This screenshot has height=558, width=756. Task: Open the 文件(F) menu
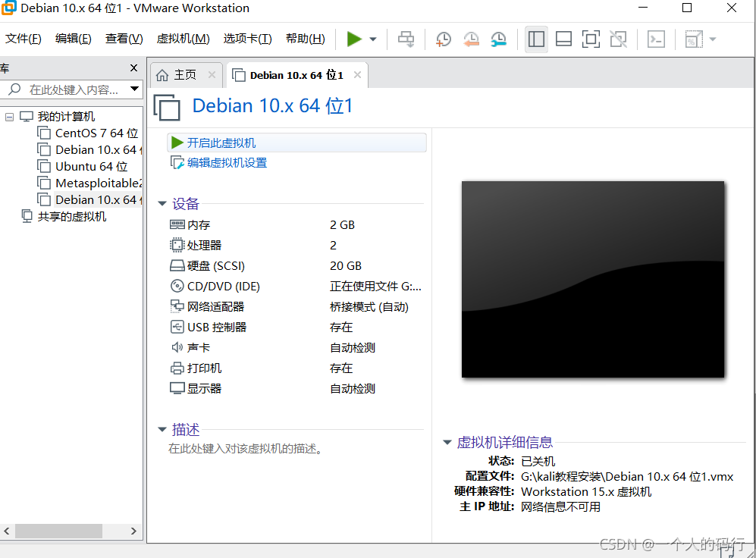24,39
